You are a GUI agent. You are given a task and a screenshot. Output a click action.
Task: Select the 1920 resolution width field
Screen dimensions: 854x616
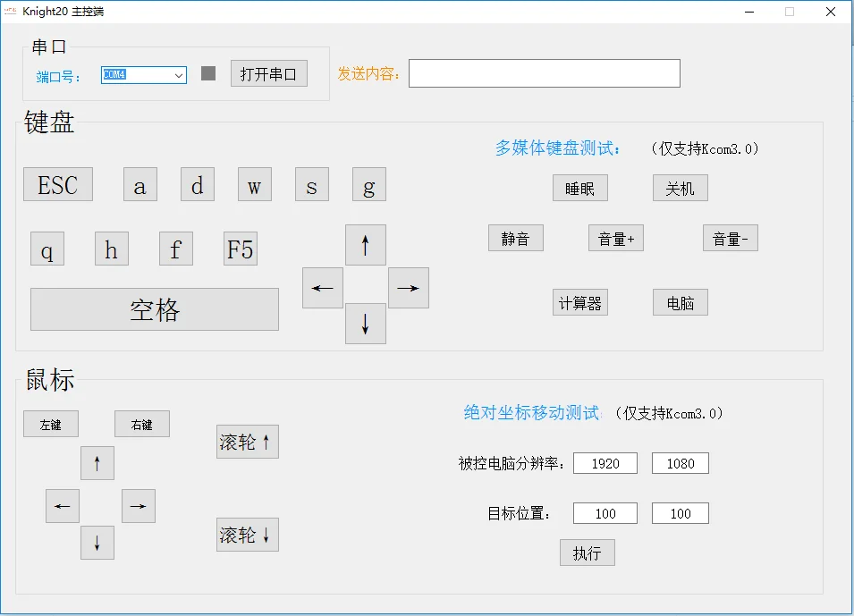point(605,463)
